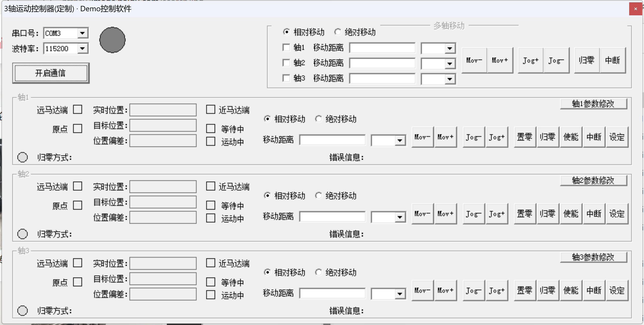This screenshot has width=644, height=325.
Task: Click Mov- in the 多轴移动 group
Action: coord(474,60)
